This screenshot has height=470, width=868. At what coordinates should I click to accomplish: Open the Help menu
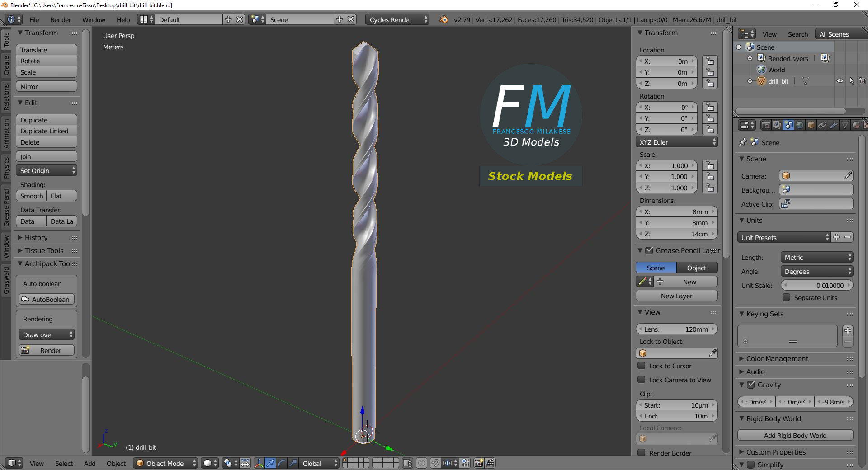123,19
